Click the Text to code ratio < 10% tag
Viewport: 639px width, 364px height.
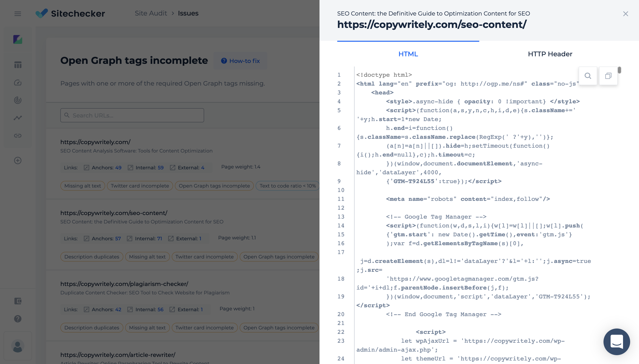[288, 186]
